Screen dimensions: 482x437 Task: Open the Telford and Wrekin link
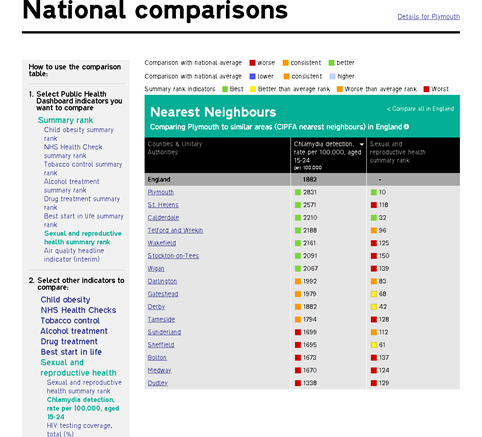[x=175, y=230]
